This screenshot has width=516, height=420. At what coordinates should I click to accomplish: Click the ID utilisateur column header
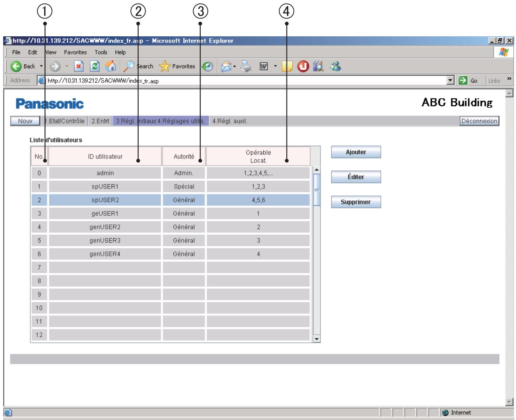click(105, 157)
